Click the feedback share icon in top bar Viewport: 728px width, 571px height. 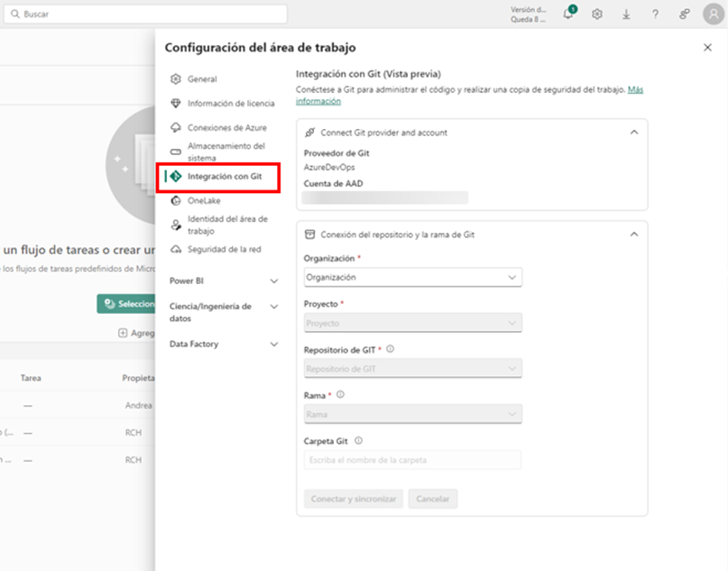(x=685, y=14)
